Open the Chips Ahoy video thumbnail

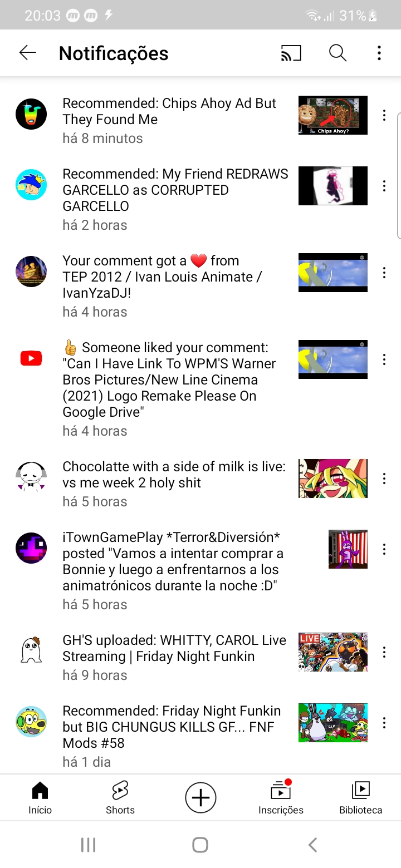(x=333, y=115)
